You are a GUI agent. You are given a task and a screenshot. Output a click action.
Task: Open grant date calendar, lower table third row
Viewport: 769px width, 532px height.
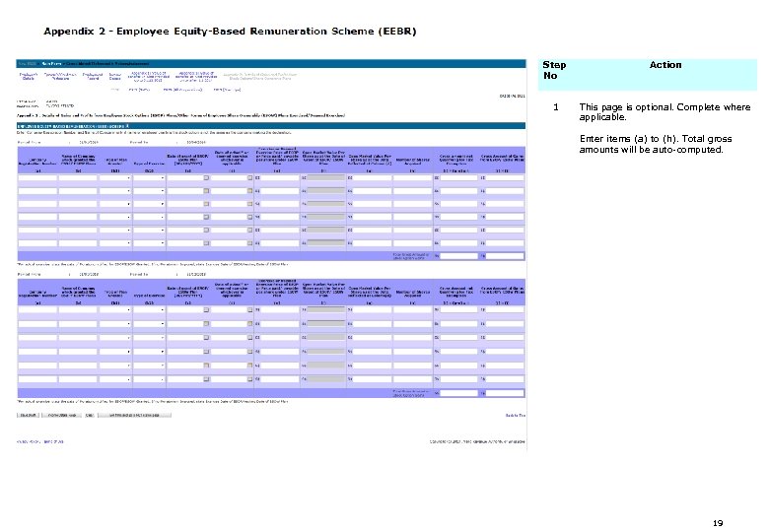[206, 338]
